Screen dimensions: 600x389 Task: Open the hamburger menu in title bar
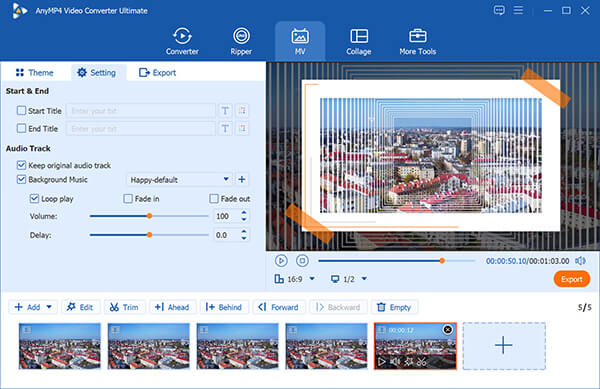point(518,10)
